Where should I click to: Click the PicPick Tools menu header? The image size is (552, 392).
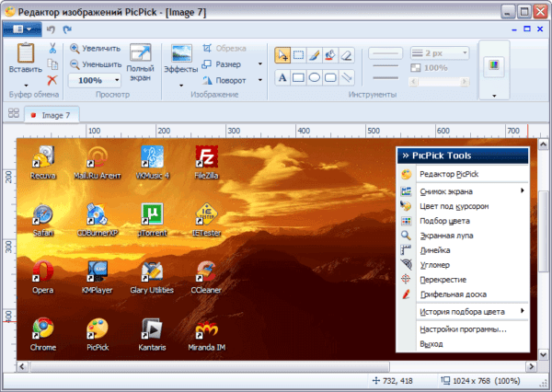tap(463, 156)
